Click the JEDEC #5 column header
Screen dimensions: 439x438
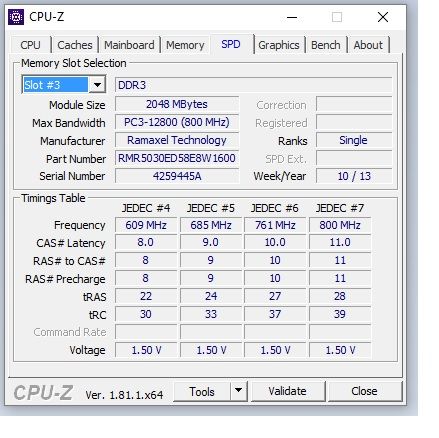coord(211,208)
